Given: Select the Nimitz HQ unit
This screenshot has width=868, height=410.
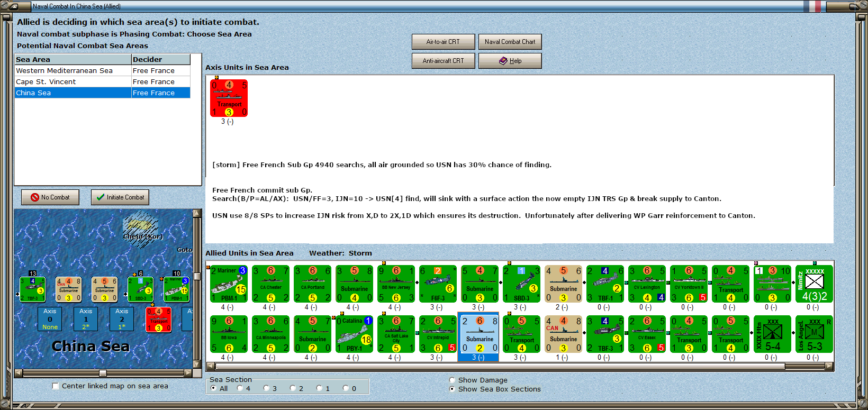Looking at the screenshot, I should [x=815, y=284].
